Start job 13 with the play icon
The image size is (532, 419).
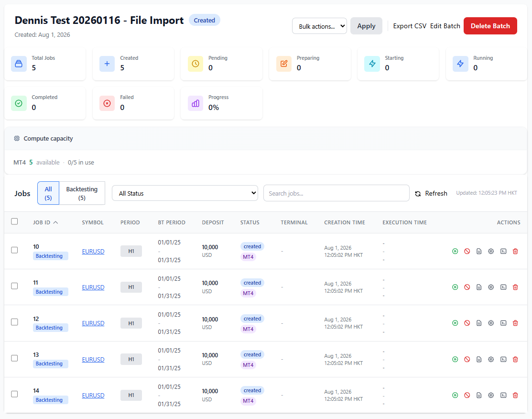(455, 359)
